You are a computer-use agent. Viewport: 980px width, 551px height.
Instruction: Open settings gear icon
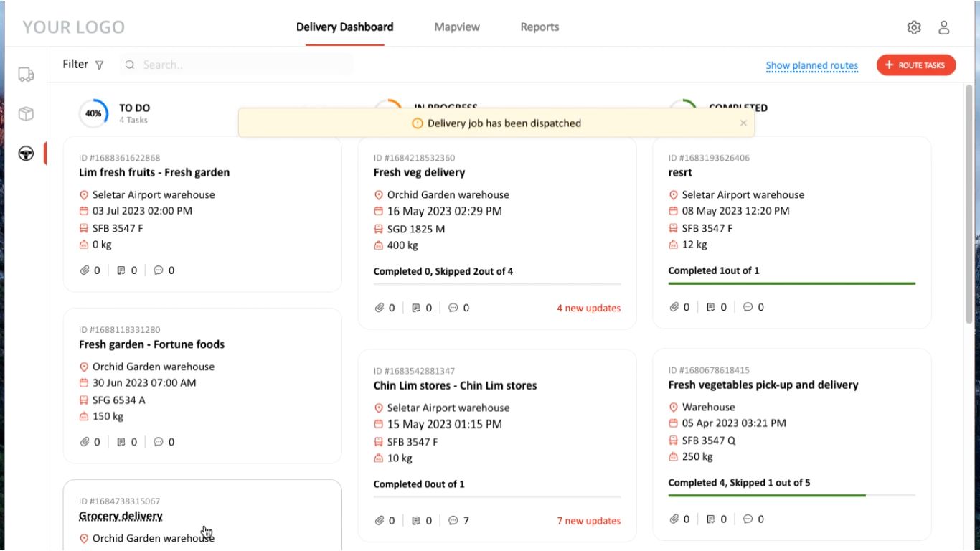tap(914, 27)
